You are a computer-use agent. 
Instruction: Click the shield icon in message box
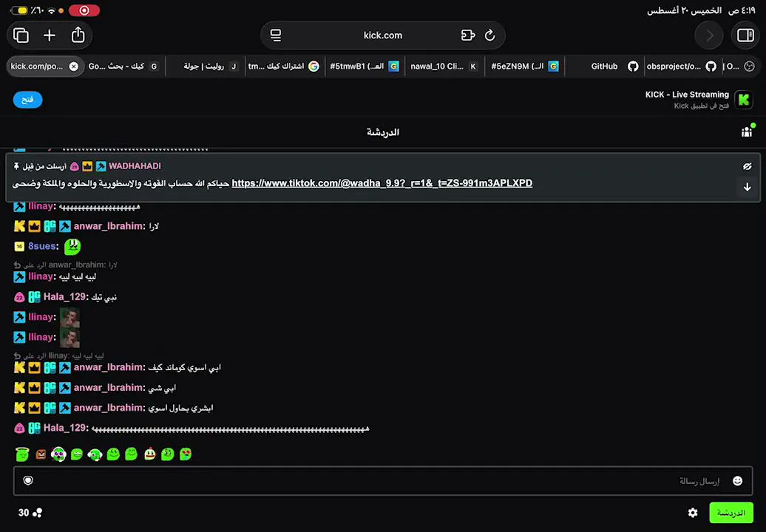[x=28, y=481]
